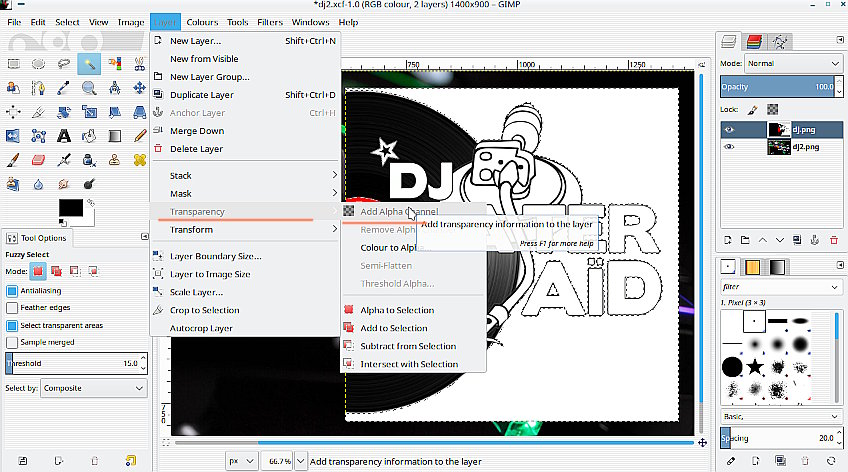Viewport: 848px width, 472px height.
Task: Hide the dj2.png layer with eye icon
Action: pyautogui.click(x=728, y=147)
